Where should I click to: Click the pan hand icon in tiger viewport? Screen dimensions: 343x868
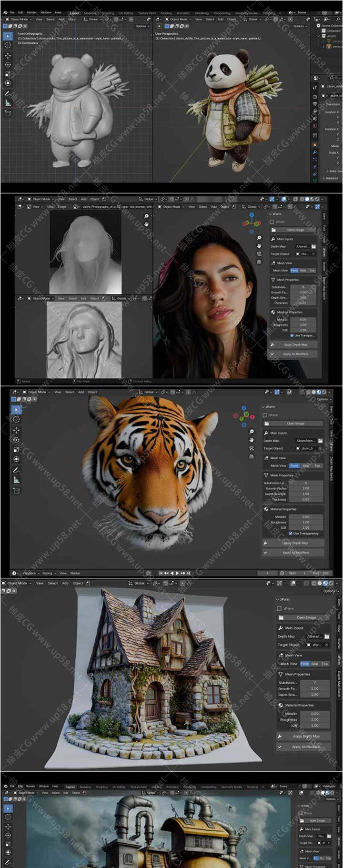coord(252,440)
